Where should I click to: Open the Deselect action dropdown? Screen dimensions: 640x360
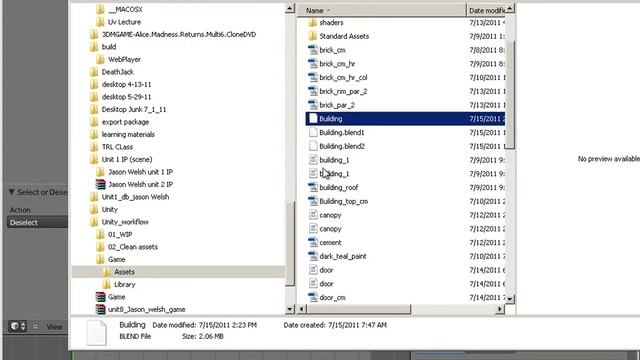coord(37,222)
